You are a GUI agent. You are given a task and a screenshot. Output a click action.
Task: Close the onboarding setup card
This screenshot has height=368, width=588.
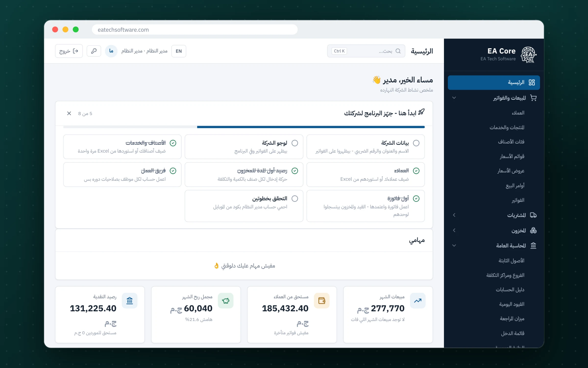(69, 113)
